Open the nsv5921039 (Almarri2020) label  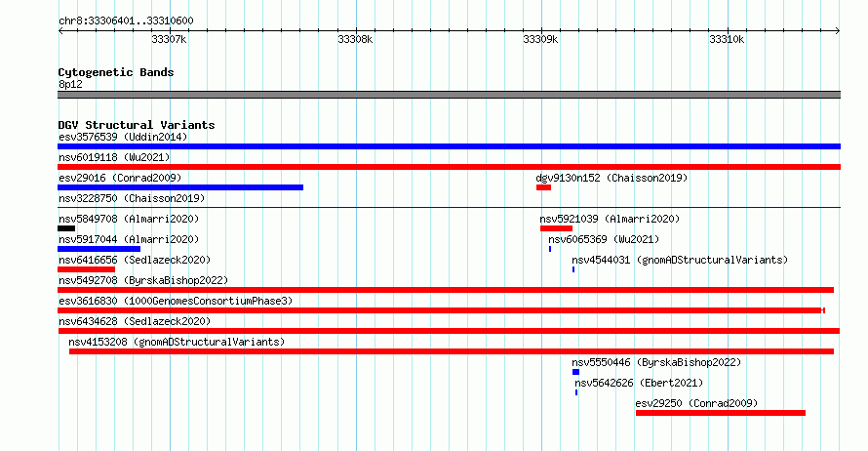[610, 219]
